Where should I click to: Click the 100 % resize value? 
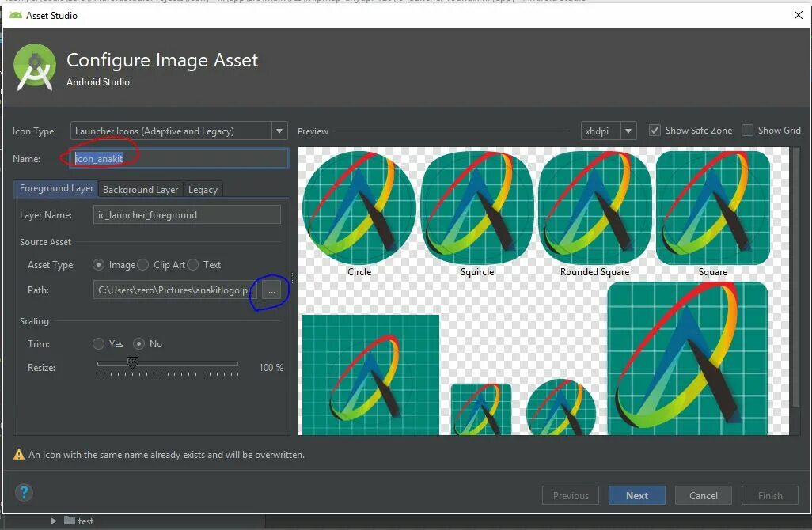pos(271,368)
